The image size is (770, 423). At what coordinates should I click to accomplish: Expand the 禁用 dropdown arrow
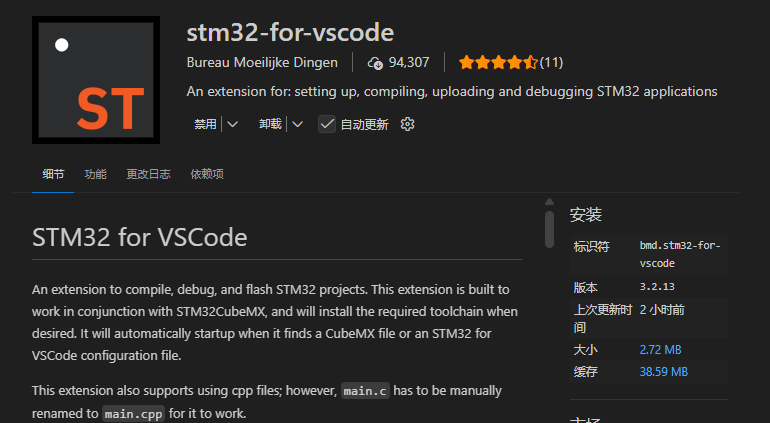pos(233,124)
